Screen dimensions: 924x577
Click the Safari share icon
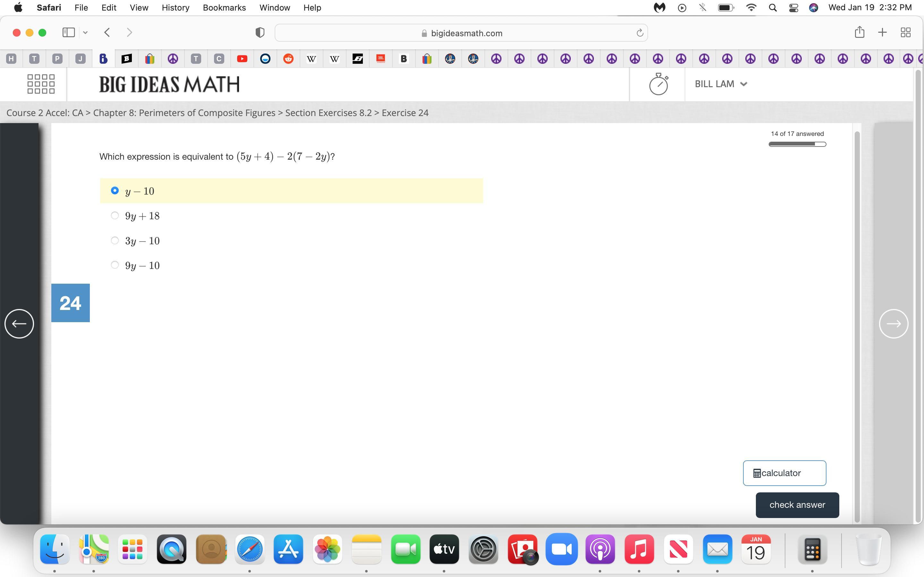859,32
